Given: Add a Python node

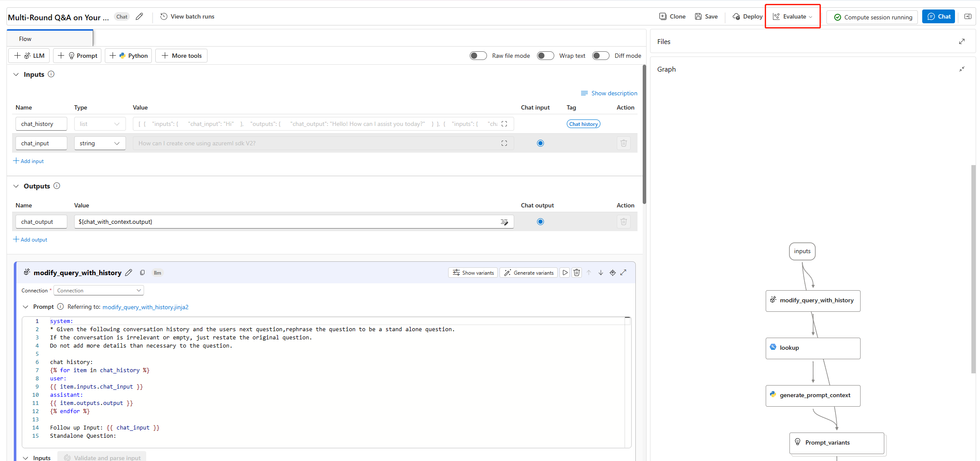Looking at the screenshot, I should tap(128, 56).
